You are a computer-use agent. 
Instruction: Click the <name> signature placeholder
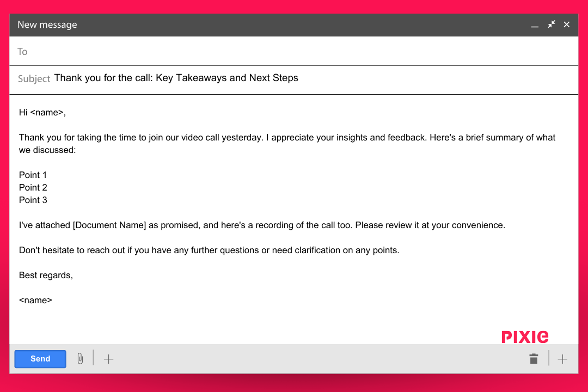click(35, 300)
